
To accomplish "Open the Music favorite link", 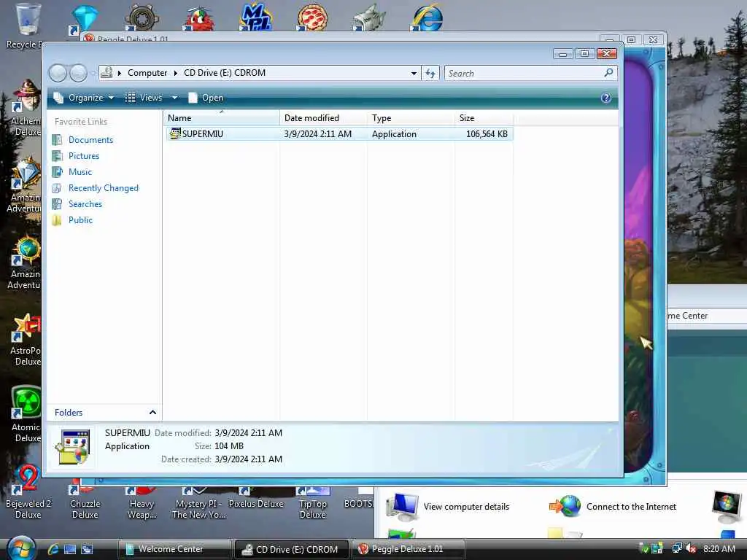I will [x=80, y=172].
